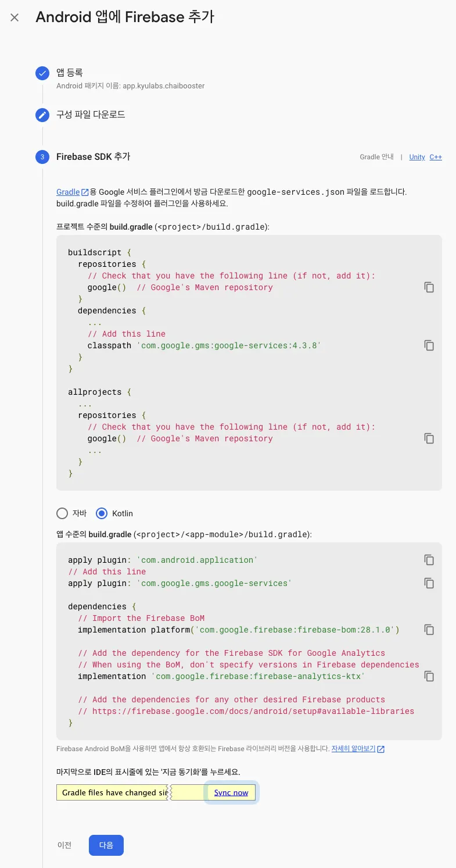Click the app.kyulabs.chaibooster package name text

[163, 86]
